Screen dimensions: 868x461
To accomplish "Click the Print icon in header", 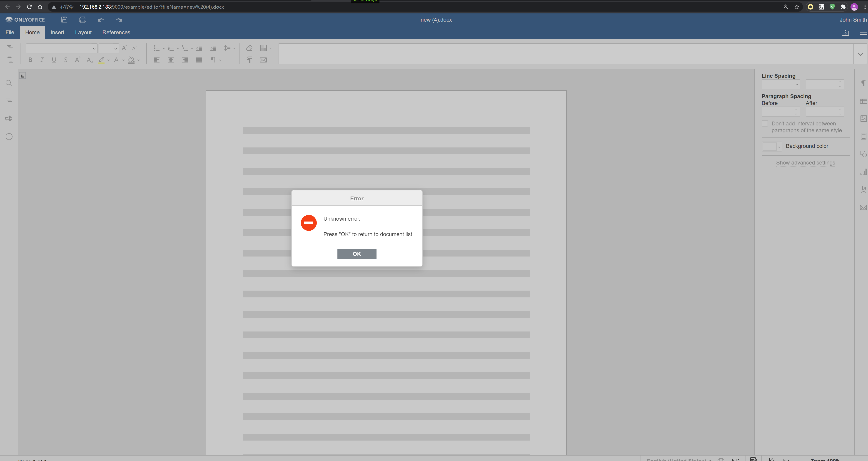I will point(82,20).
